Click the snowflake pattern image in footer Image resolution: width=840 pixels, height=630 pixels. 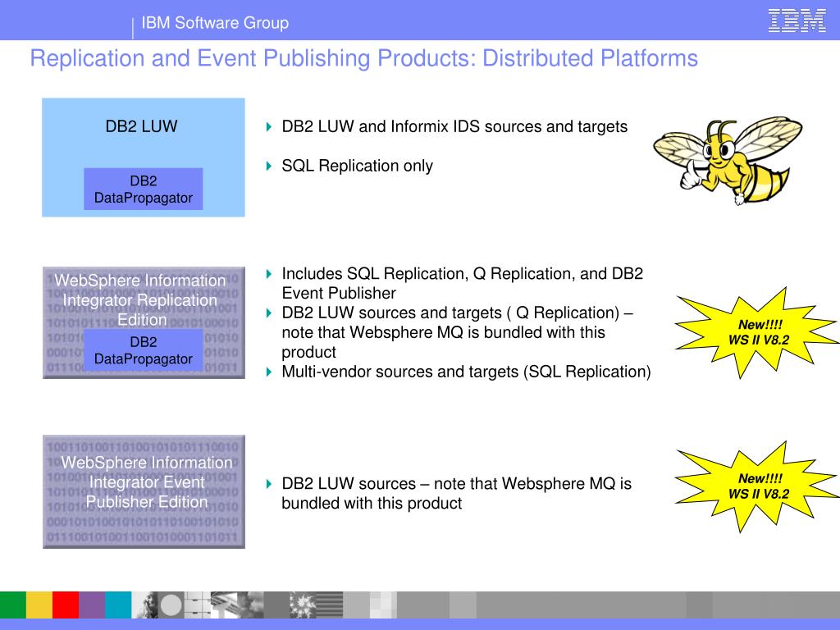303,605
